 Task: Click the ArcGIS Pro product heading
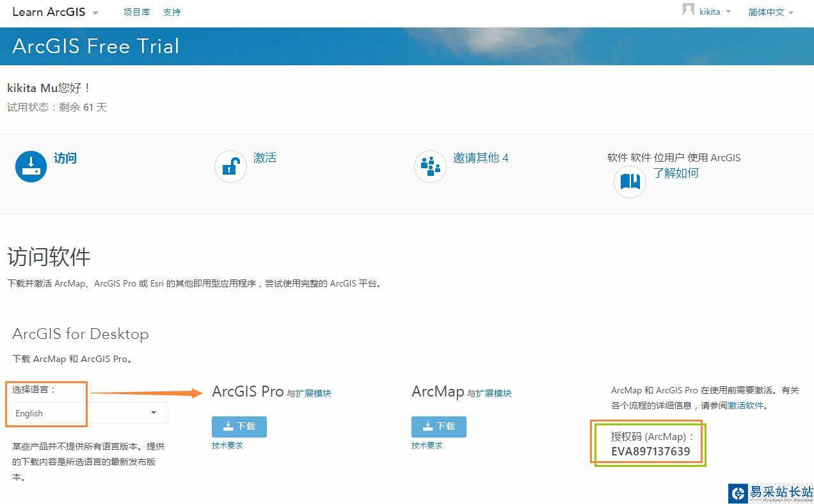248,391
